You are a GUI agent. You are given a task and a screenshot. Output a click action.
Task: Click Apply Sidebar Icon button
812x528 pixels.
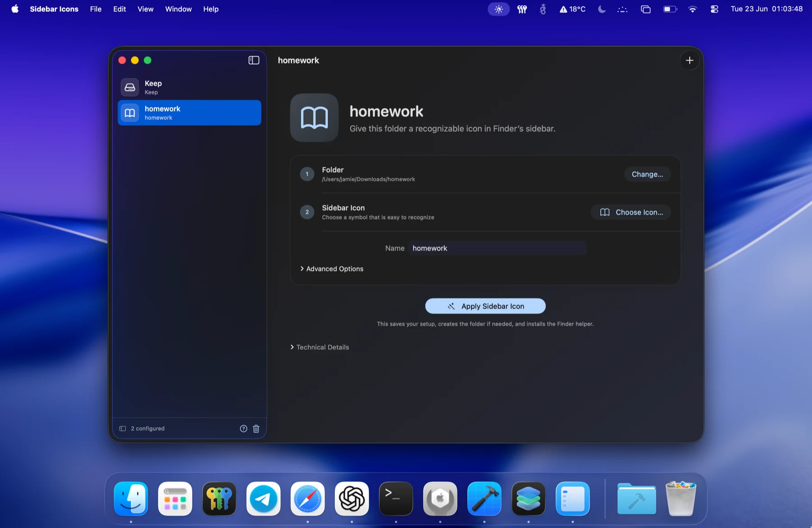pyautogui.click(x=485, y=306)
